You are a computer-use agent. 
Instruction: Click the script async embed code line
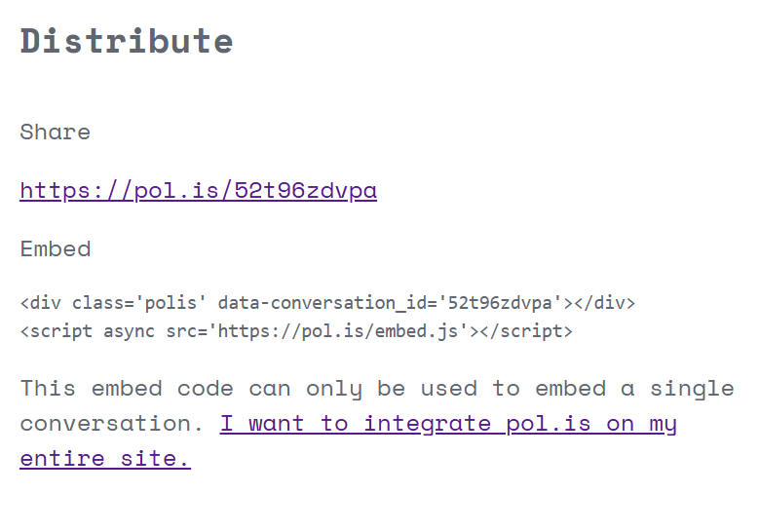click(296, 331)
